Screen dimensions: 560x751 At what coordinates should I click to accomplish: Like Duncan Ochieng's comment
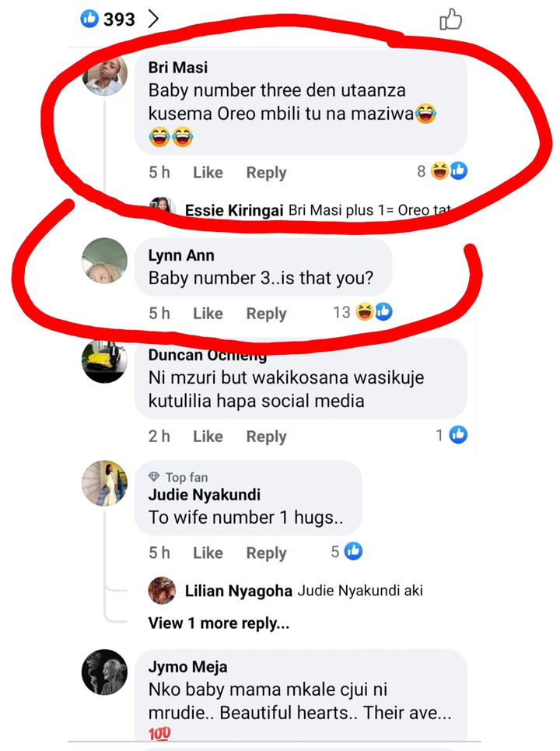pos(208,437)
